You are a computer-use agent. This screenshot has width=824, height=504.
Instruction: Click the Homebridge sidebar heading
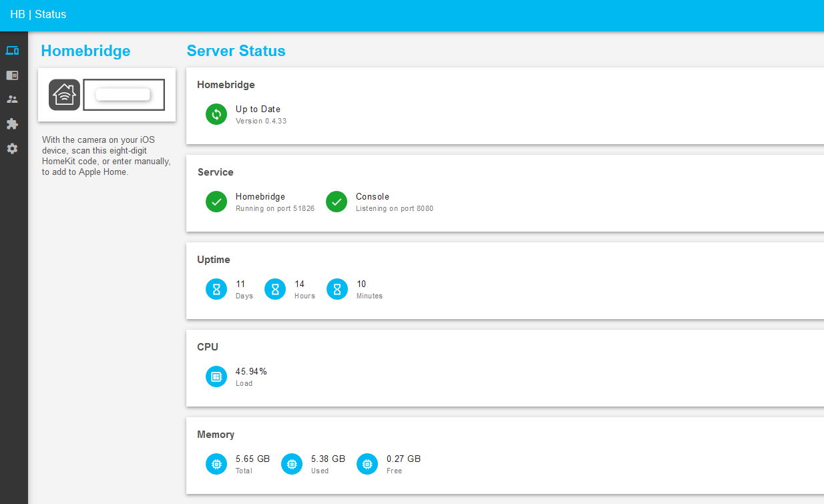(x=85, y=51)
